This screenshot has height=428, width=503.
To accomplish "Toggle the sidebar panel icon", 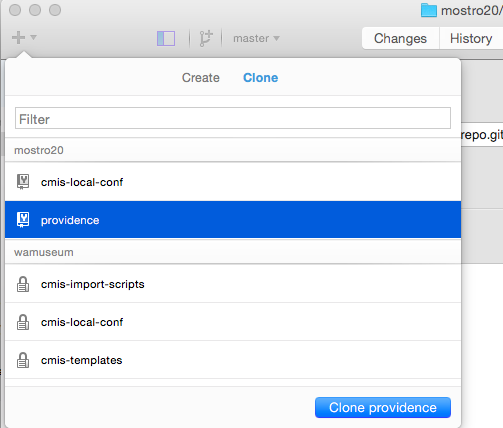I will point(166,38).
